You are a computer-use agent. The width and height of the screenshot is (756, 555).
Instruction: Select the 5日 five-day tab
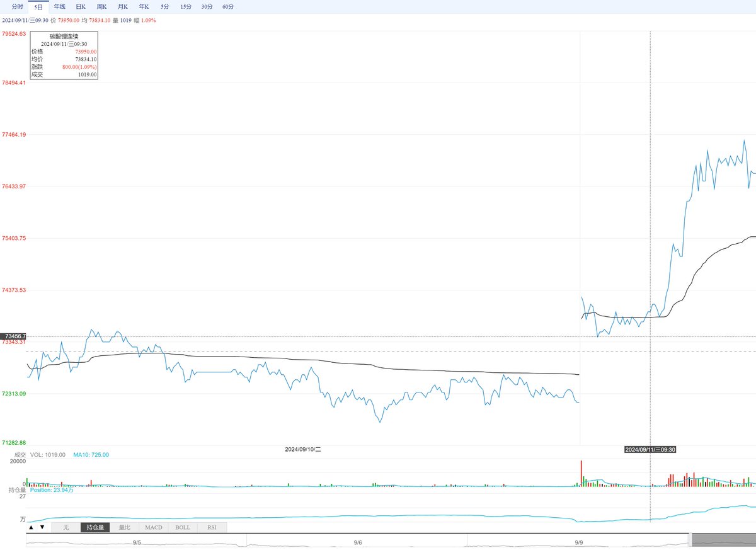pyautogui.click(x=39, y=7)
